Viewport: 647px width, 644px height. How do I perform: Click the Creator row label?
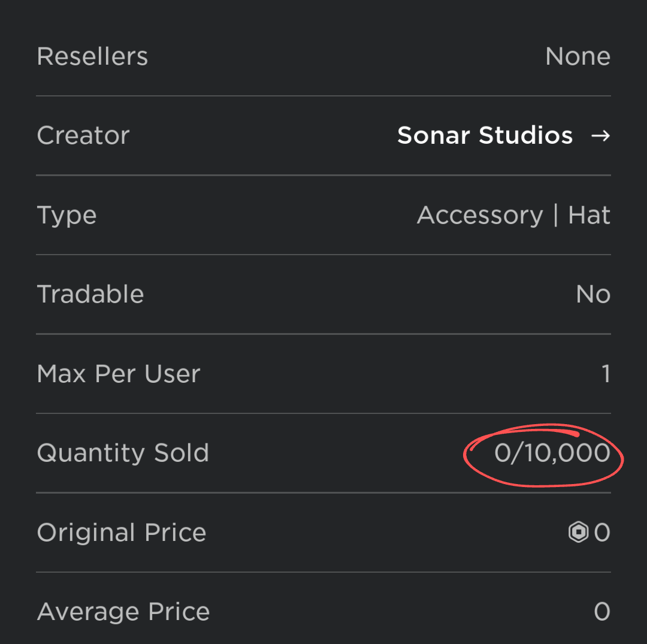tap(83, 136)
